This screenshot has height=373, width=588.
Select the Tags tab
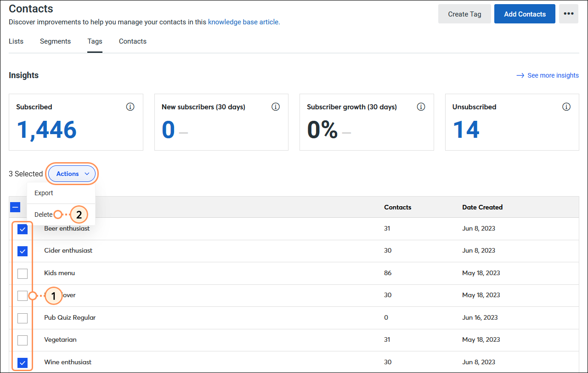click(x=95, y=41)
